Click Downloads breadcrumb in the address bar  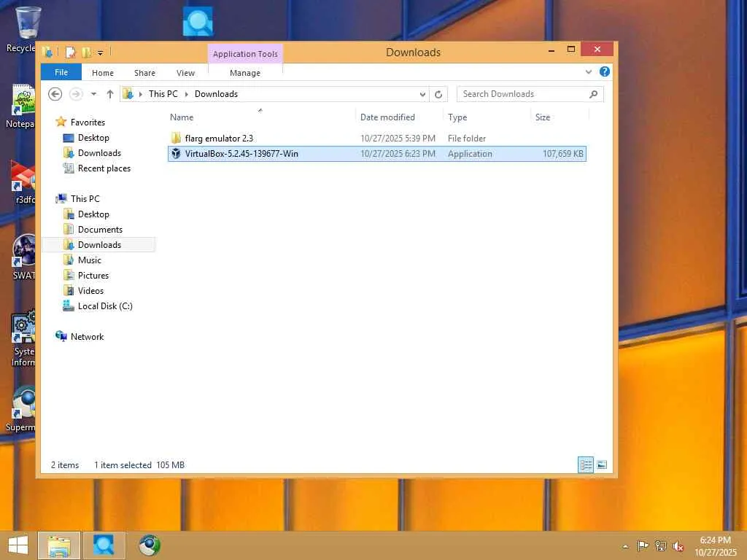216,94
